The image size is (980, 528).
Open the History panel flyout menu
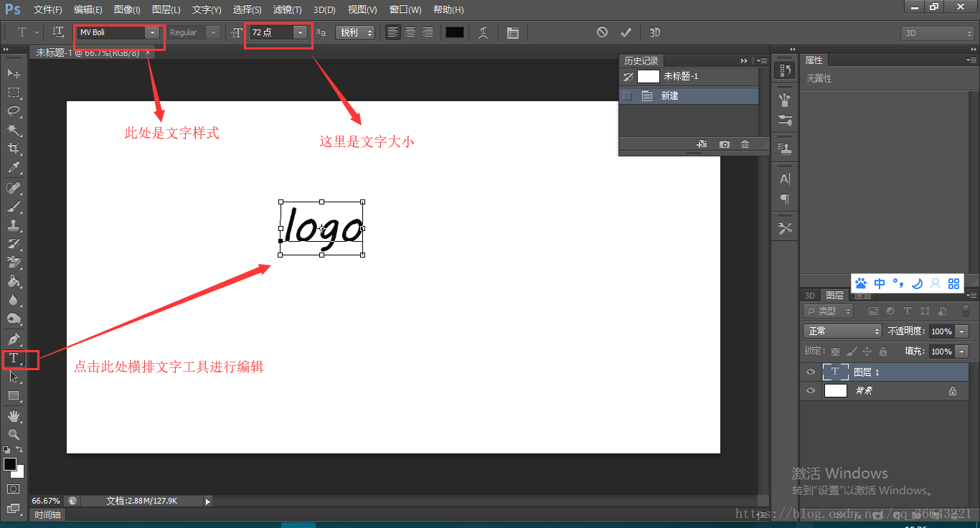[763, 61]
